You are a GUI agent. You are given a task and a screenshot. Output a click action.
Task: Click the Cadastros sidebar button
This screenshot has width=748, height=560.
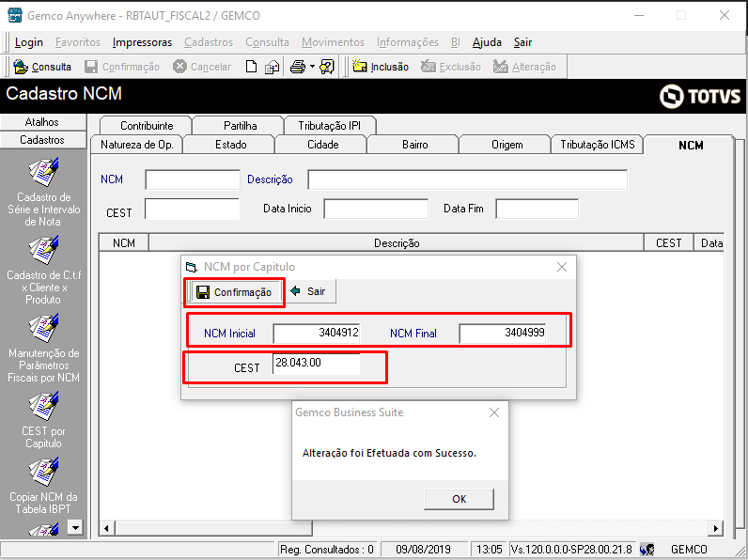[42, 140]
